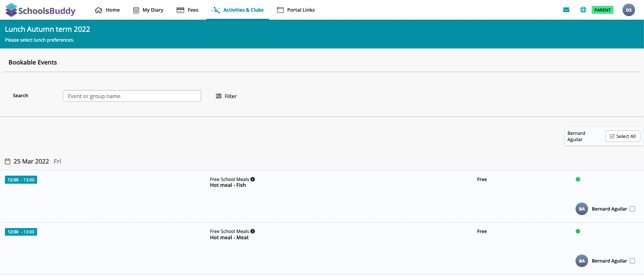
Task: Click the Hot meal - Fish event title
Action: [x=228, y=185]
